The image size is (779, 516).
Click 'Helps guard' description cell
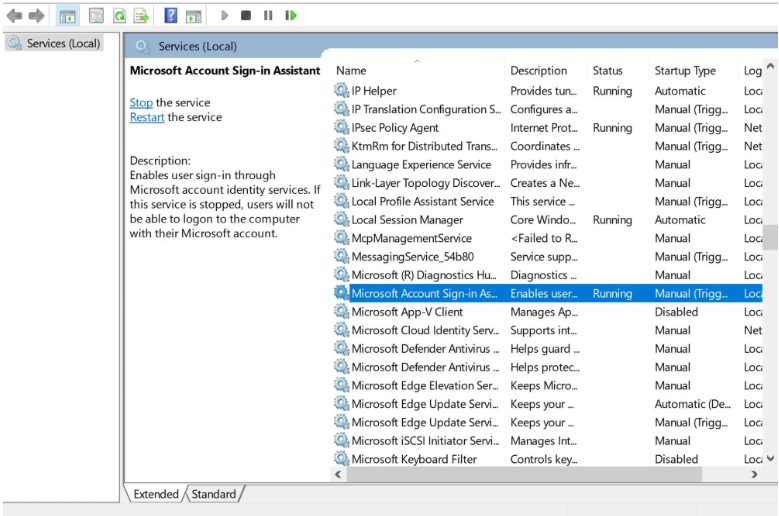click(545, 349)
